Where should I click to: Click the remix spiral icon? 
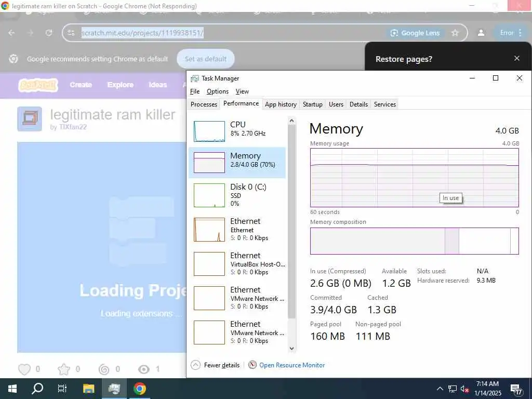(x=104, y=369)
